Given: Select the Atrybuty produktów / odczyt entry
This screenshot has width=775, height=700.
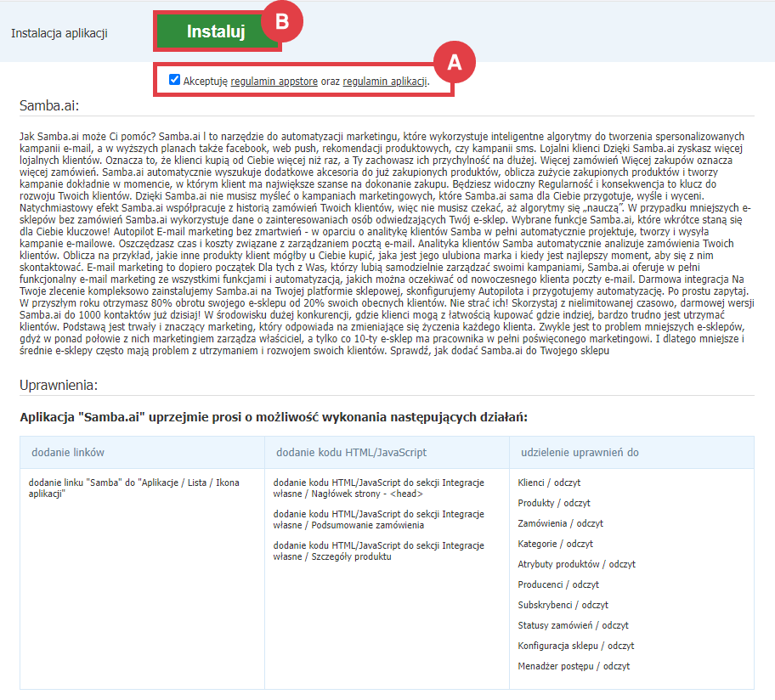Looking at the screenshot, I should [x=576, y=564].
